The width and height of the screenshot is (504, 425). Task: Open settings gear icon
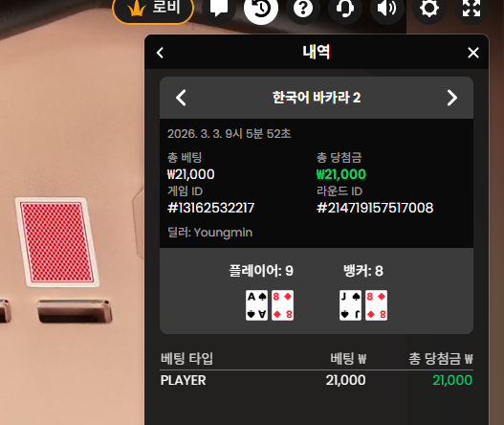(x=429, y=8)
